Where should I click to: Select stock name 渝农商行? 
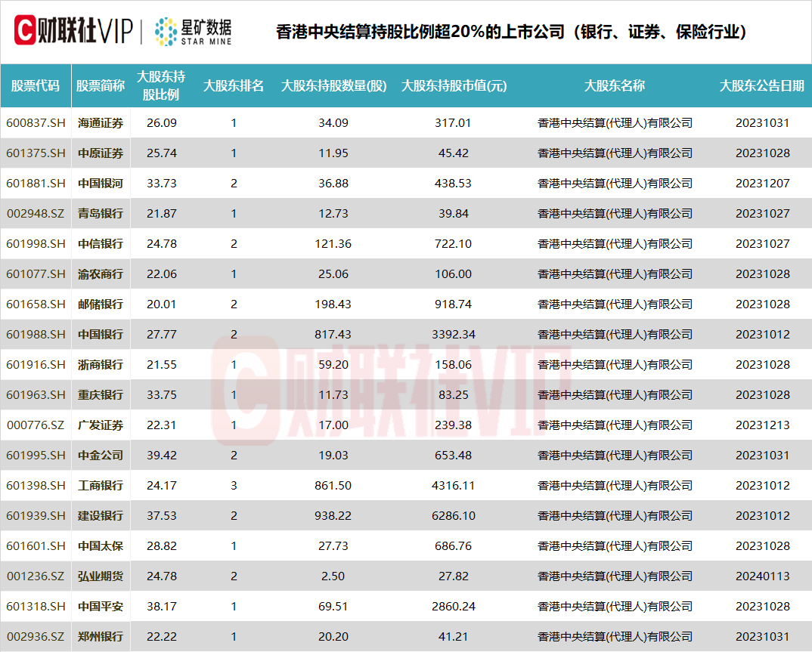tap(101, 273)
